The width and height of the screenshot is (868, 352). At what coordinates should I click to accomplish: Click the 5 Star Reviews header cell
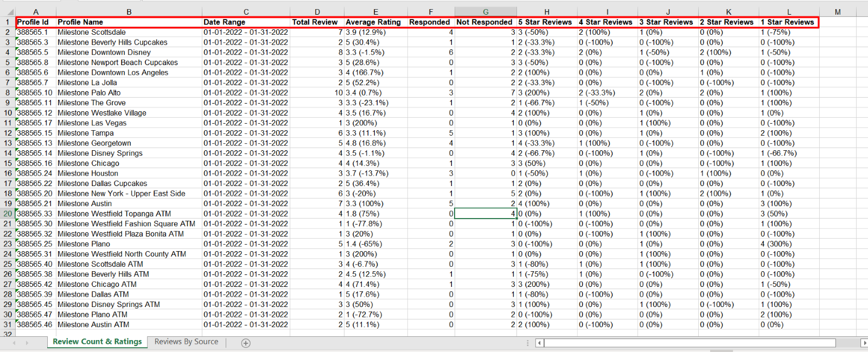pyautogui.click(x=547, y=22)
